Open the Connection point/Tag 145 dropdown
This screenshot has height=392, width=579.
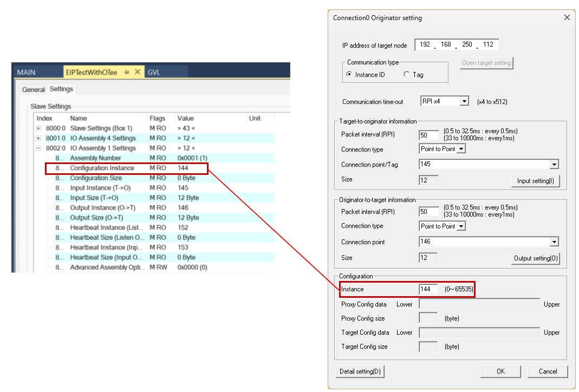pos(554,165)
